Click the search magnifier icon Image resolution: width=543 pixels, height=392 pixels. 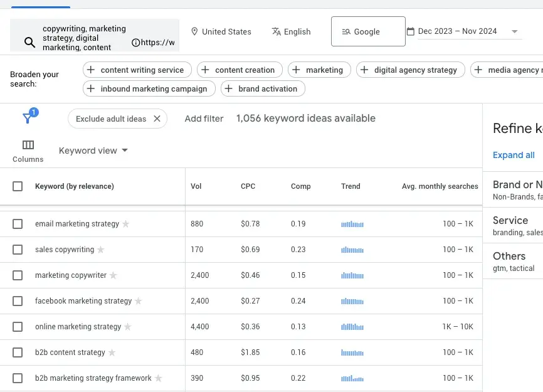(29, 42)
